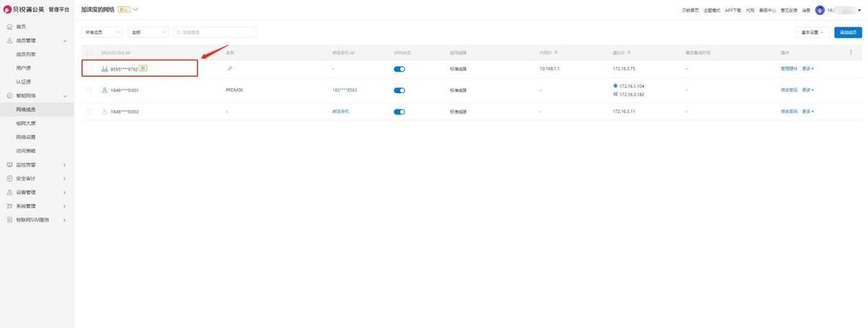Open 更多 dropdown in 1846****0:001 row
The width and height of the screenshot is (868, 328).
coord(808,90)
